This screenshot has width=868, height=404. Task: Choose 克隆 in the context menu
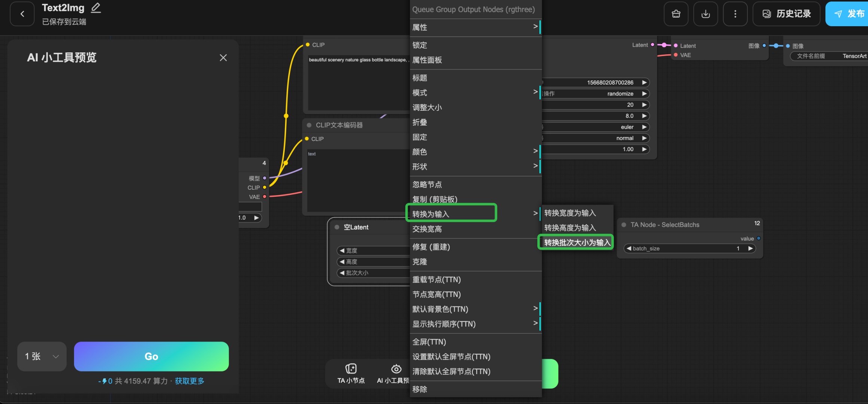tap(420, 262)
